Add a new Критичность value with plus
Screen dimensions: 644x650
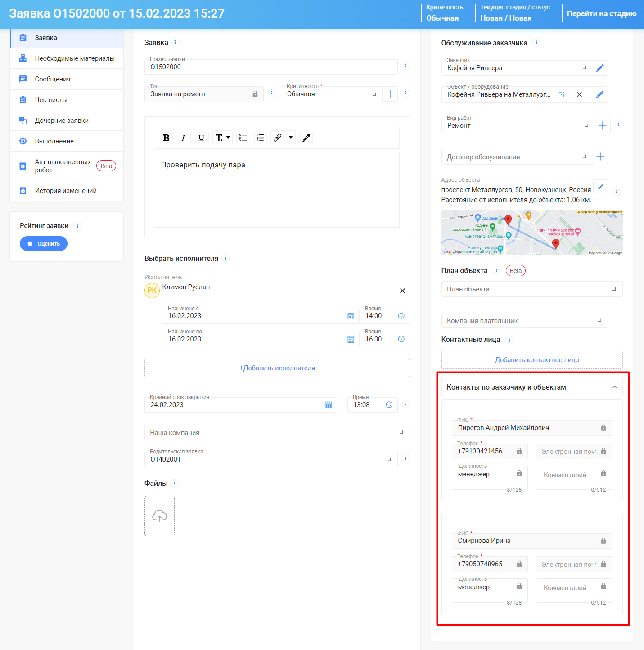pos(390,94)
